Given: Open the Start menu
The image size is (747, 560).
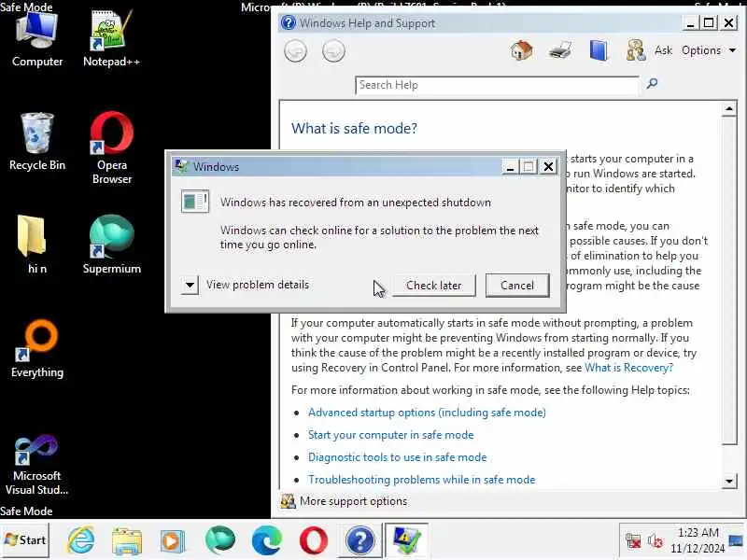Looking at the screenshot, I should point(25,540).
